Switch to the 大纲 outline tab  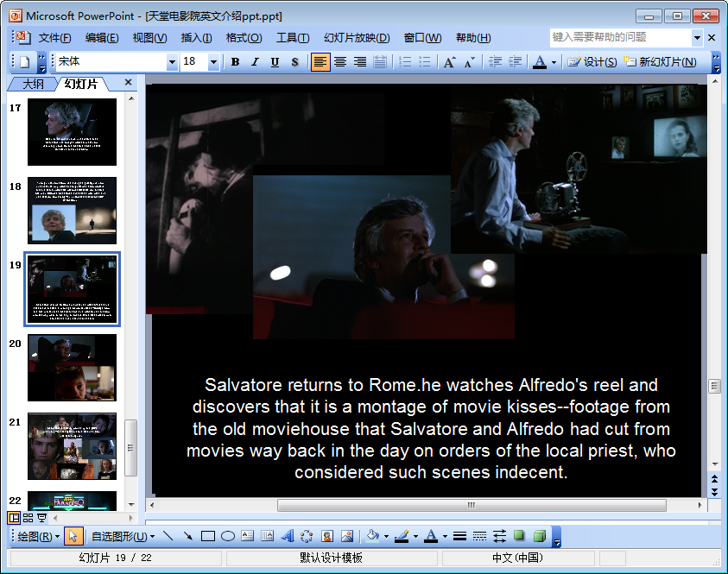point(33,84)
